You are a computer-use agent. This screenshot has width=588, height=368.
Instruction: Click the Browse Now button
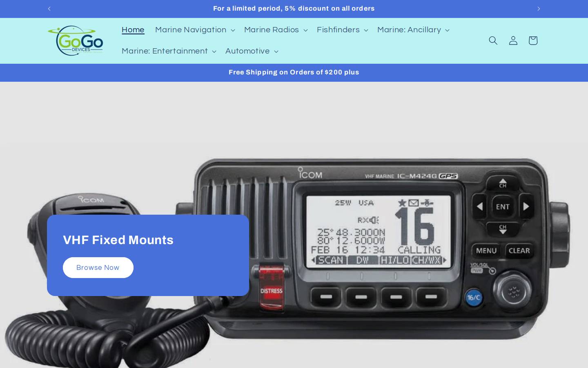pyautogui.click(x=98, y=267)
